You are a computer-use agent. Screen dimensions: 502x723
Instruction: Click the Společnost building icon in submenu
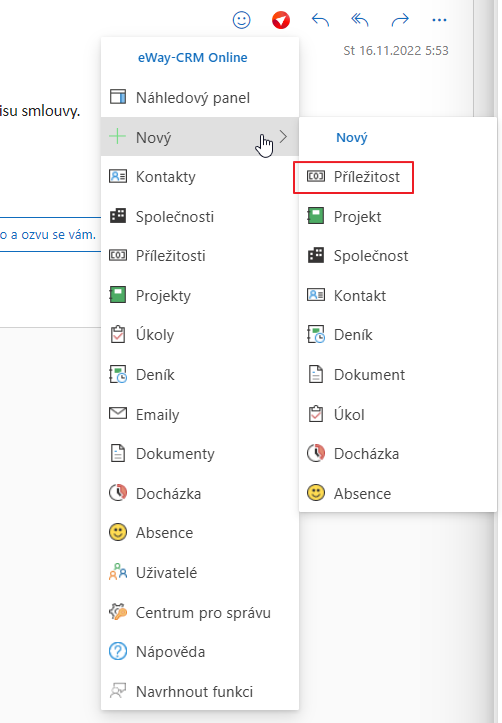pos(316,255)
